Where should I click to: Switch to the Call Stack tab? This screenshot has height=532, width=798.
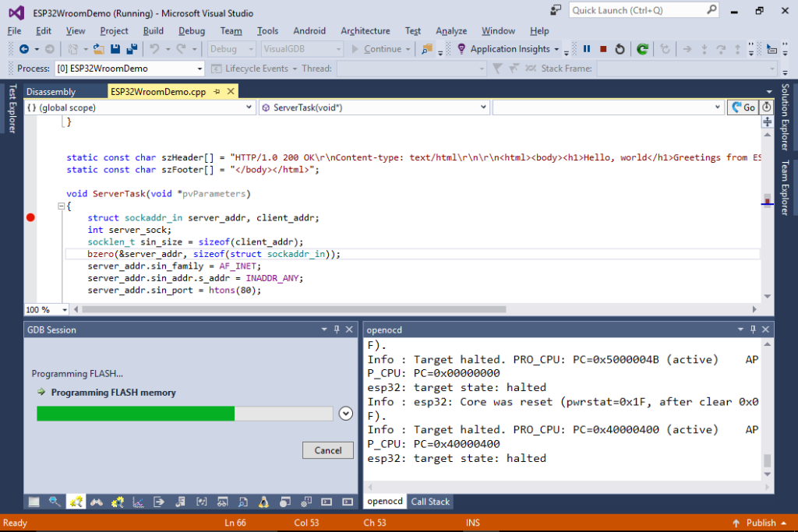tap(429, 502)
